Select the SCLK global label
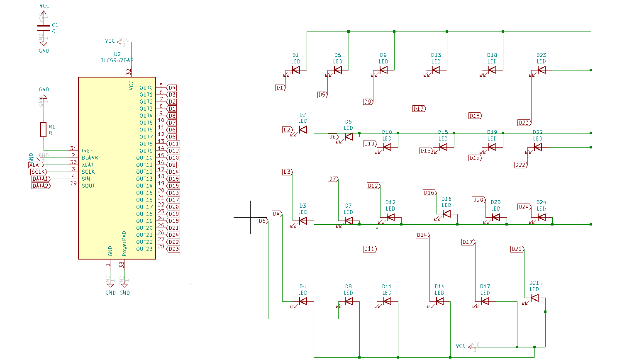The height and width of the screenshot is (364, 622). 39,172
